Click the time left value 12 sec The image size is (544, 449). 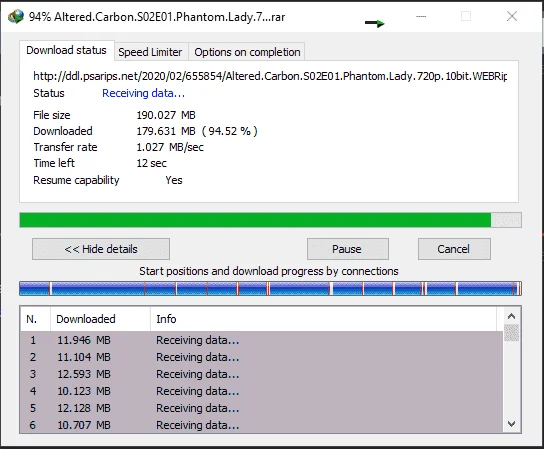151,163
